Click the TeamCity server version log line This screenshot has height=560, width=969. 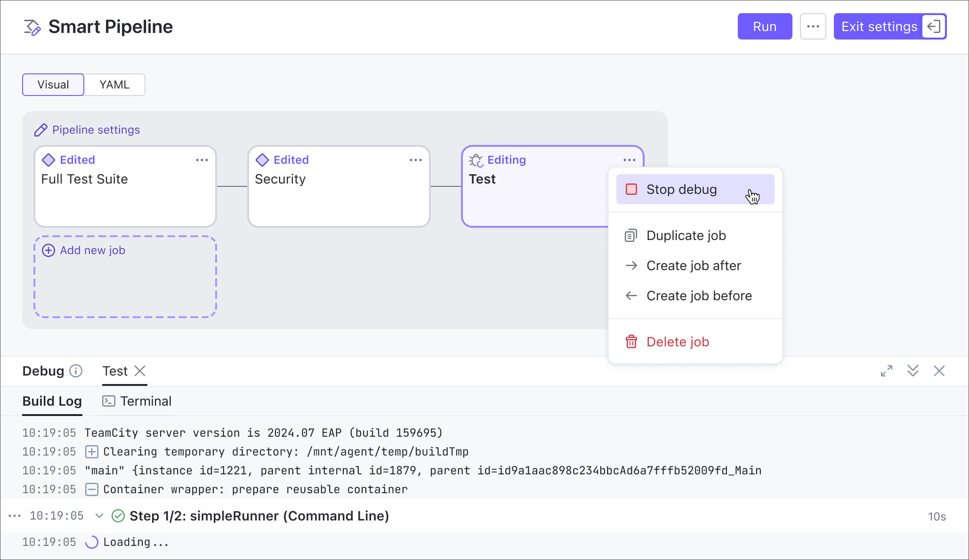point(264,433)
